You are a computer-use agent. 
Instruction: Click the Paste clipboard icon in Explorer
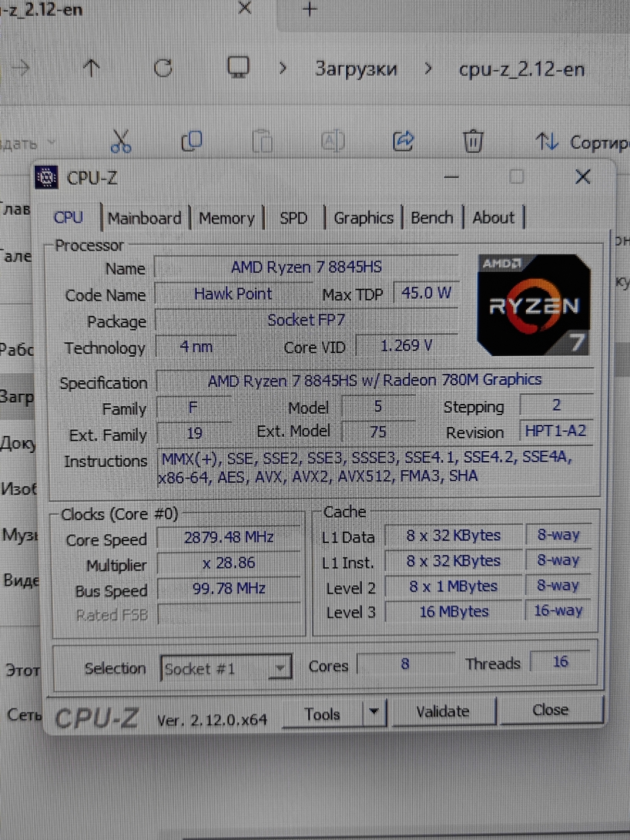pos(263,141)
